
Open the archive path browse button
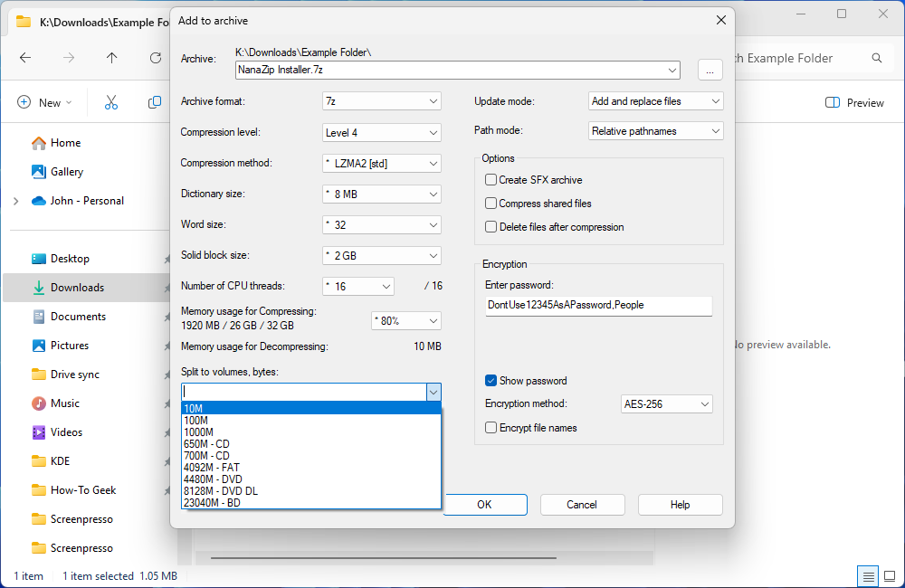tap(710, 69)
